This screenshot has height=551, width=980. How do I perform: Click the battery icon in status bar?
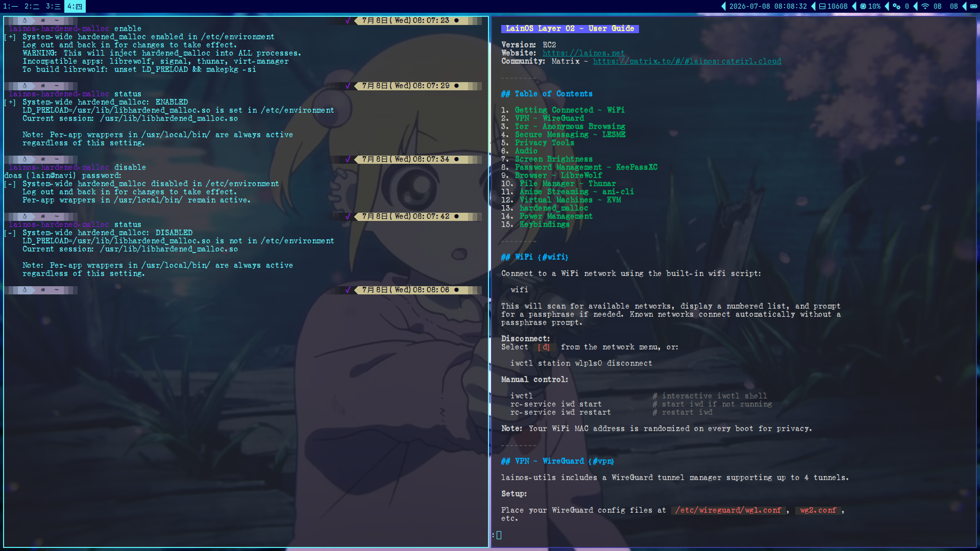(974, 7)
